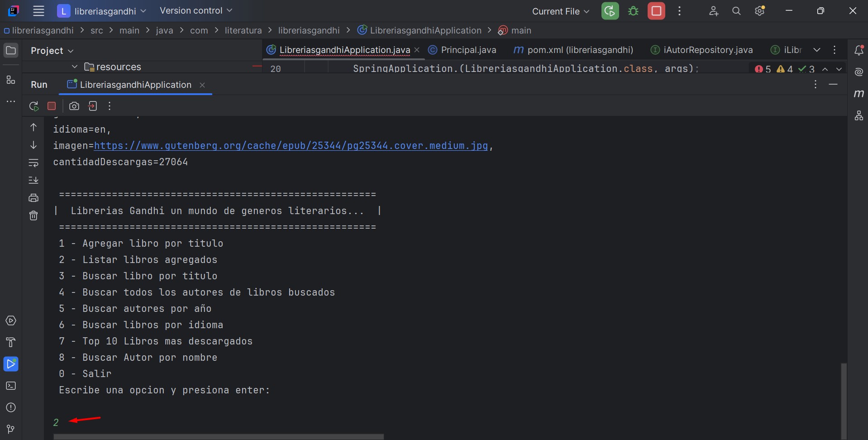Click the console vertical scrollbar thumb
Viewport: 868px width, 440px height.
pos(844,401)
